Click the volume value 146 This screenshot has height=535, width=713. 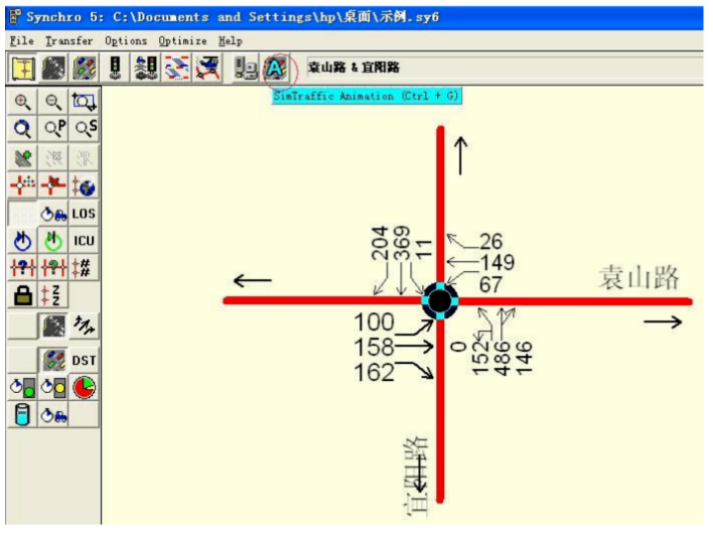[524, 359]
